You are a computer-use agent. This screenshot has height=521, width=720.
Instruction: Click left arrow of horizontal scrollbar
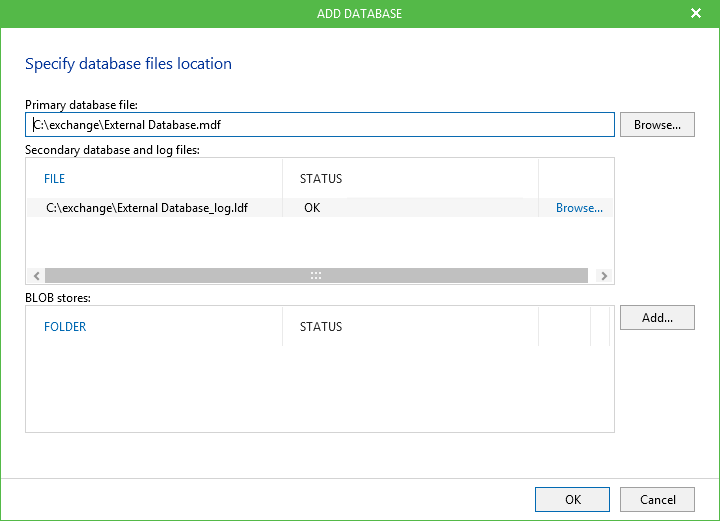point(36,275)
